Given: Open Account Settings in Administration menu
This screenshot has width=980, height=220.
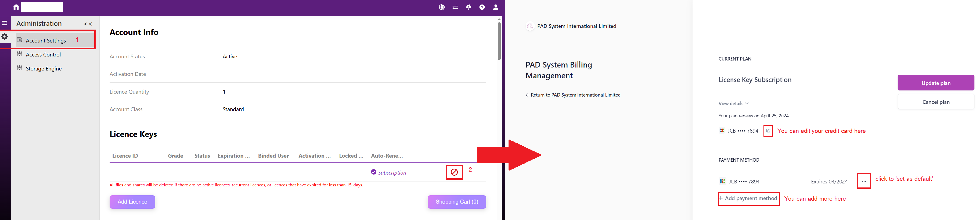Looking at the screenshot, I should (46, 41).
